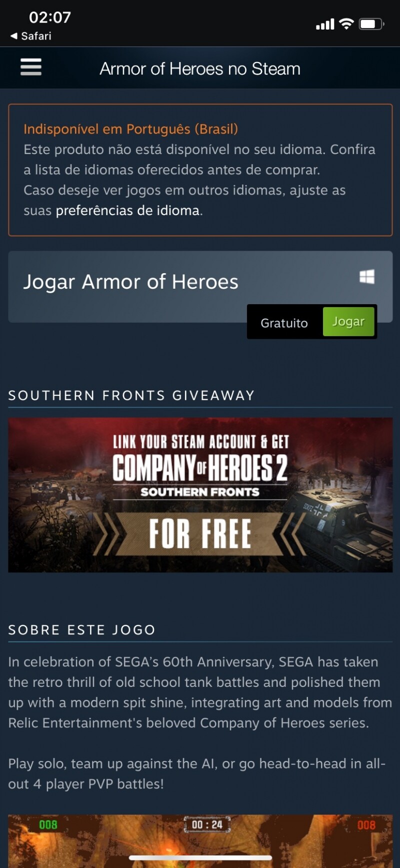This screenshot has width=400, height=868.
Task: Tap the battery status icon
Action: coord(371,24)
